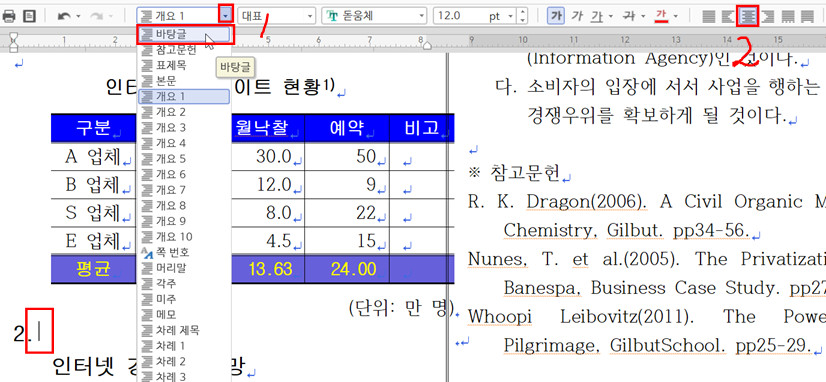Choose the 머리말 style
The height and width of the screenshot is (382, 826).
tap(184, 268)
